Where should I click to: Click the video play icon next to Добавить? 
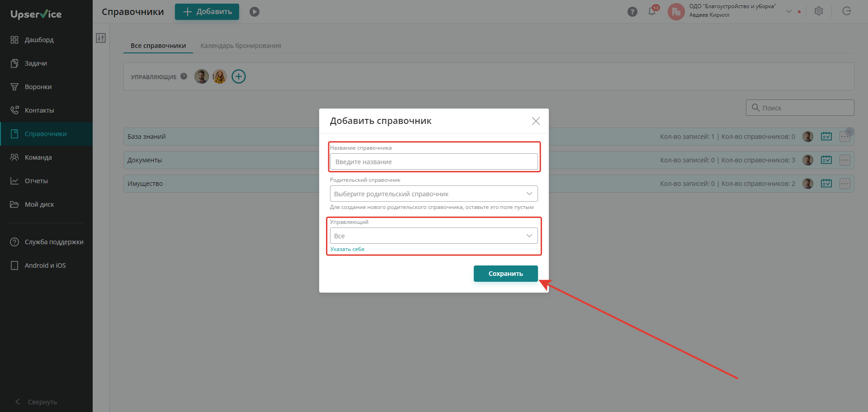tap(255, 12)
